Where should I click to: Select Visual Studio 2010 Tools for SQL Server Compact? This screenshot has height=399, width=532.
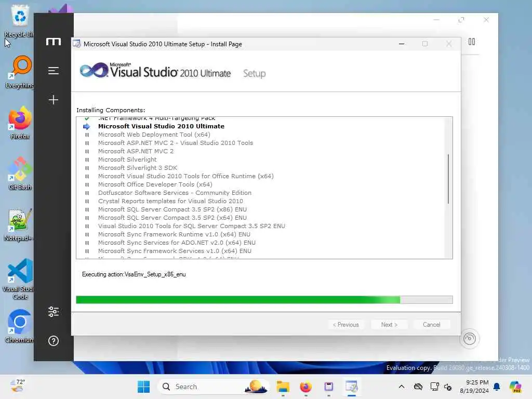coord(192,226)
